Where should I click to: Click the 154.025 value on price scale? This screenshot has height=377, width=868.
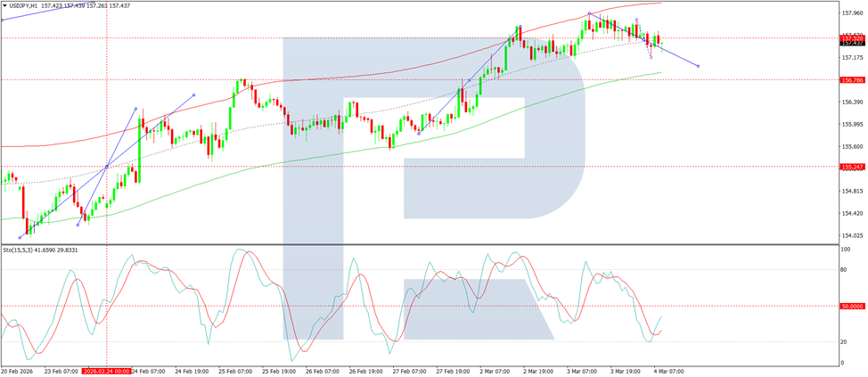pyautogui.click(x=851, y=236)
